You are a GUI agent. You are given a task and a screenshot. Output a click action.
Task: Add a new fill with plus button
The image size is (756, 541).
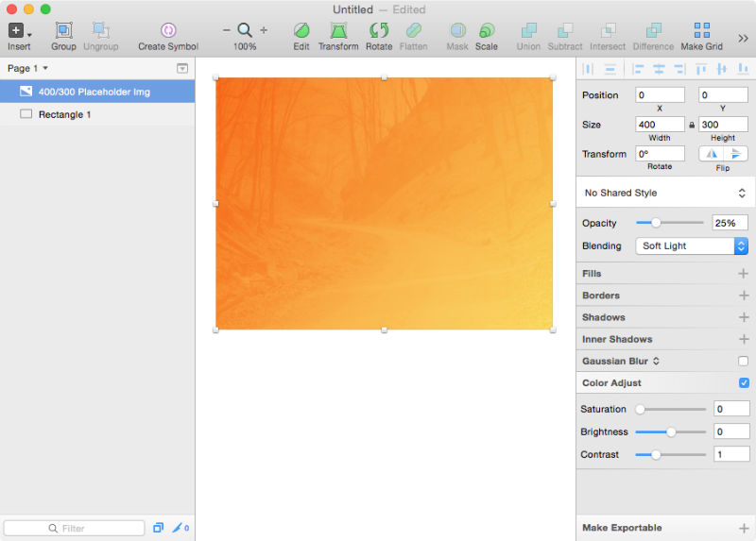(x=743, y=274)
